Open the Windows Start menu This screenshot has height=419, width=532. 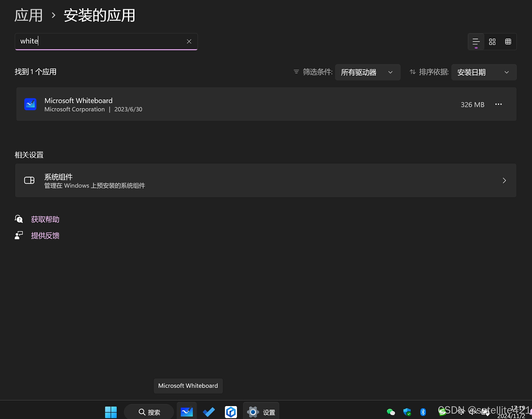point(111,412)
